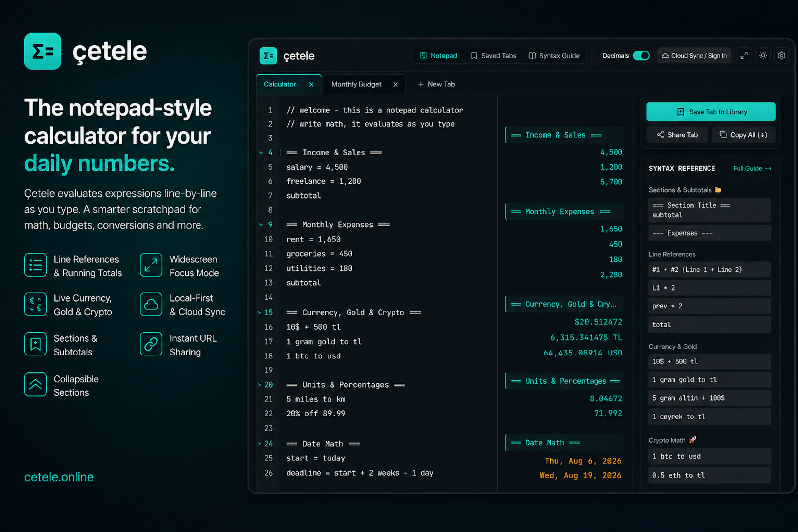This screenshot has height=532, width=798.
Task: Click the Instant URL Sharing link icon
Action: point(151,344)
